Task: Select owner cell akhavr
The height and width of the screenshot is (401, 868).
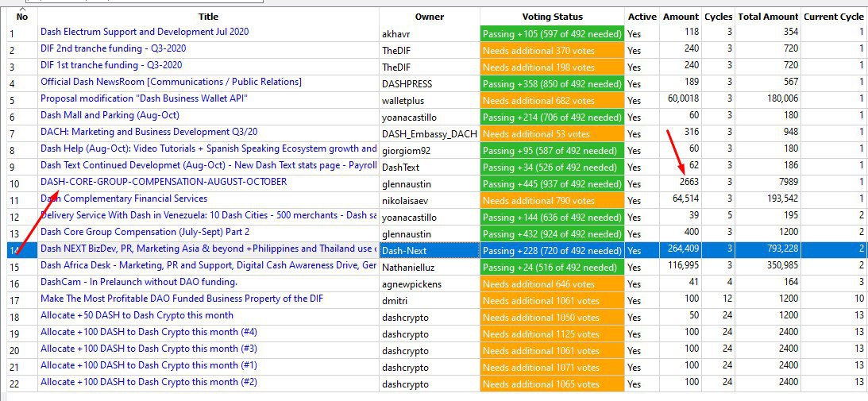Action: [x=430, y=34]
